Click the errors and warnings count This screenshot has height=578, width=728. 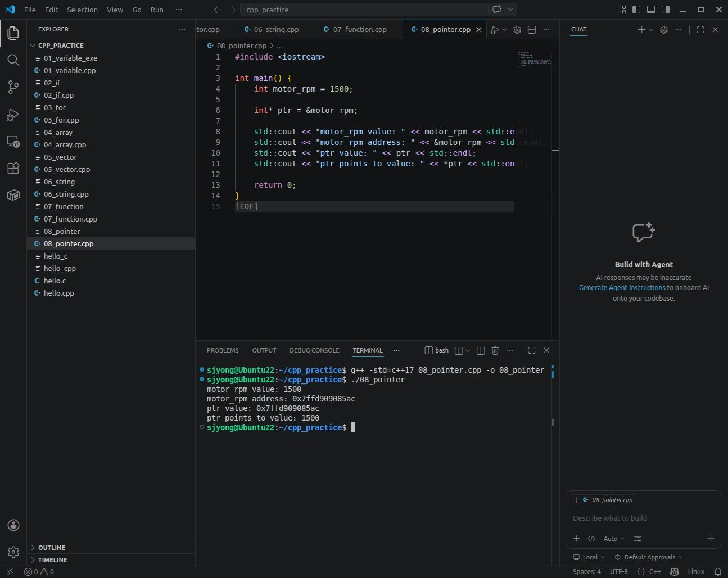tap(39, 572)
